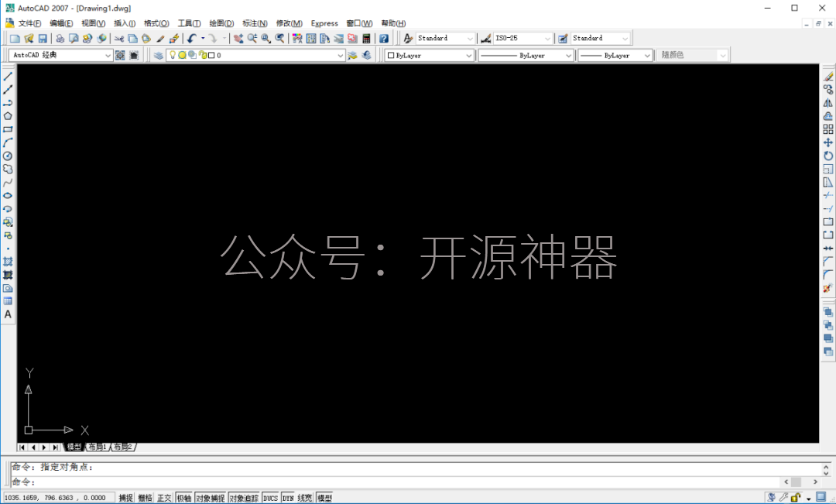Toggle 对象追踪 object tracking in status bar

click(244, 498)
